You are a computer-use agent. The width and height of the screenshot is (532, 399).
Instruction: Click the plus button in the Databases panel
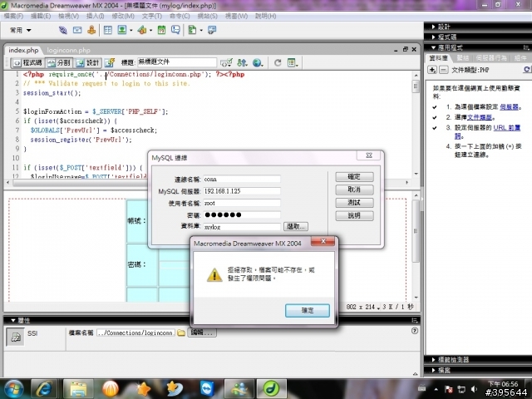[x=432, y=70]
